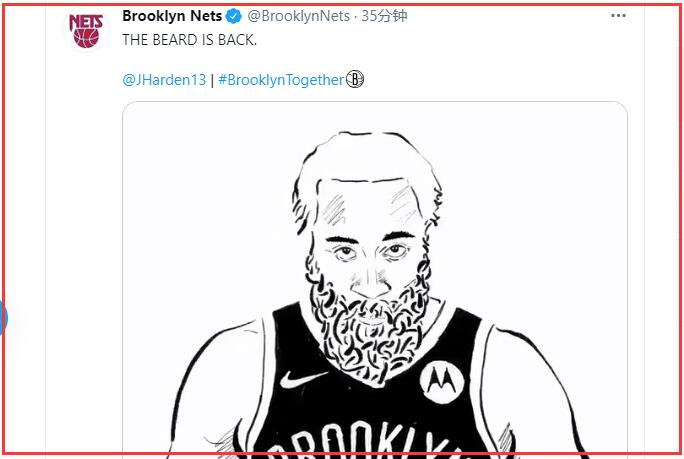The image size is (684, 459).
Task: Open the @JHarden13 mention
Action: coord(163,80)
